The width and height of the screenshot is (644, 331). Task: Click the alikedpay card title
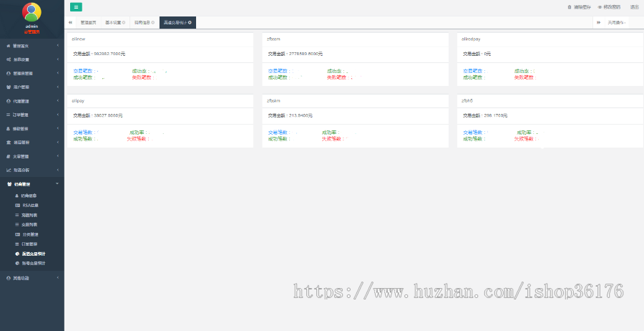(x=471, y=39)
